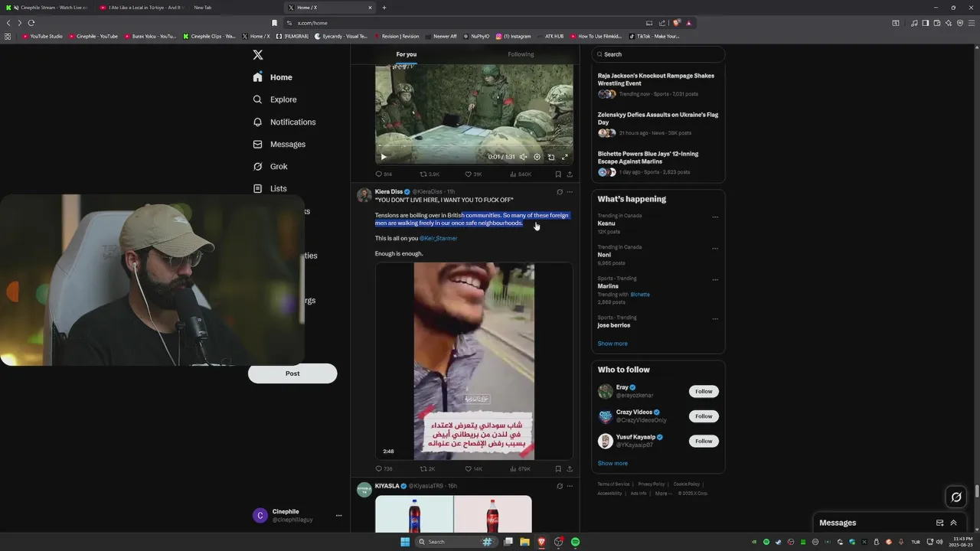This screenshot has height=551, width=980.
Task: Click the Post button
Action: [x=292, y=373]
